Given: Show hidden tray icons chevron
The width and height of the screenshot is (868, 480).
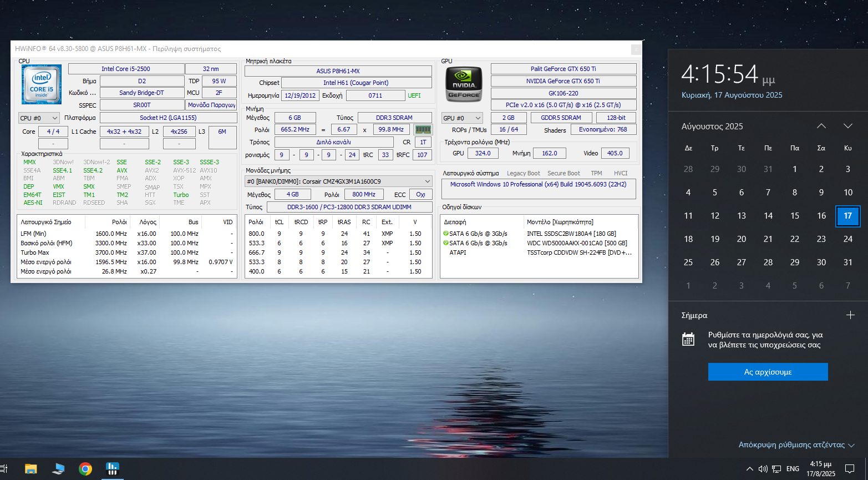Looking at the screenshot, I should [749, 469].
